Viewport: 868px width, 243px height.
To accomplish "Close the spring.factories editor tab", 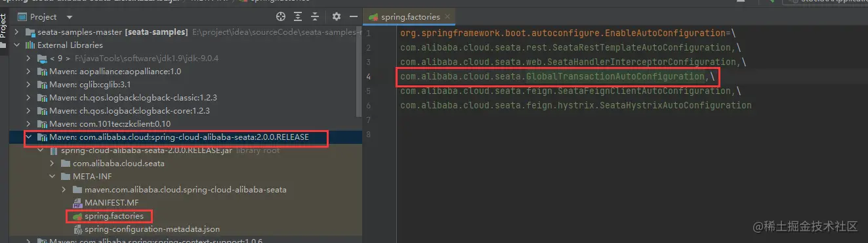I will (x=448, y=16).
